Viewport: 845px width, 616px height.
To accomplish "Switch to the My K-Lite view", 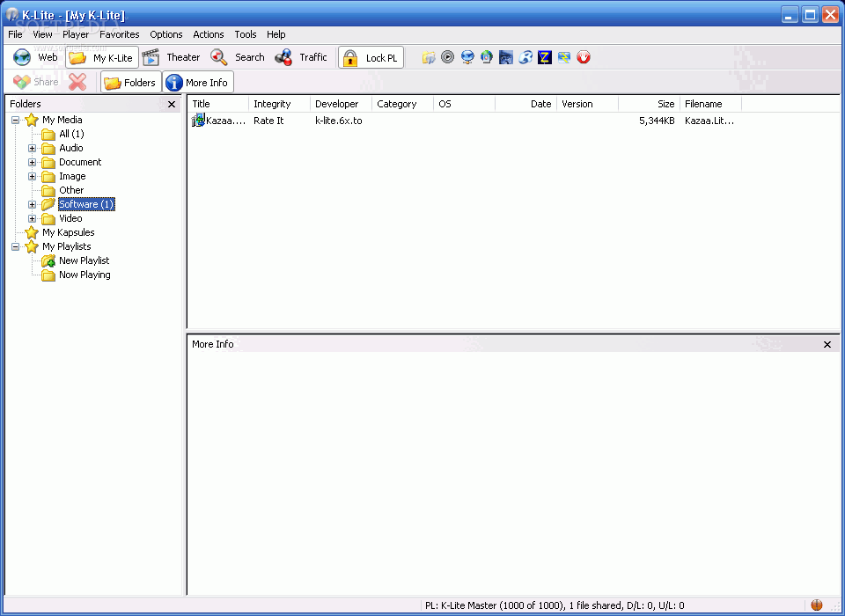I will [x=102, y=58].
